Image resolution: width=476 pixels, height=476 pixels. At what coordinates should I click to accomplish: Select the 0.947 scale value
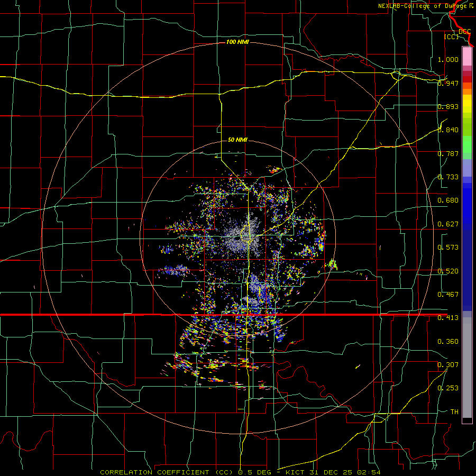click(x=448, y=83)
